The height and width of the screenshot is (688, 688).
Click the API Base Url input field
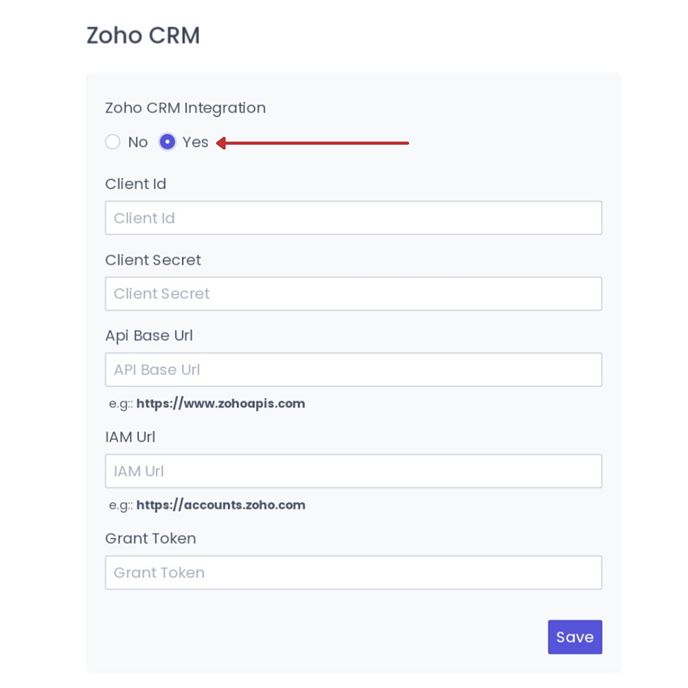click(x=353, y=370)
